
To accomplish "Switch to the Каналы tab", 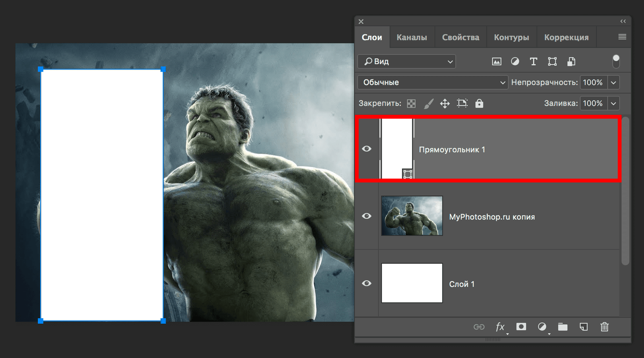I will point(411,37).
